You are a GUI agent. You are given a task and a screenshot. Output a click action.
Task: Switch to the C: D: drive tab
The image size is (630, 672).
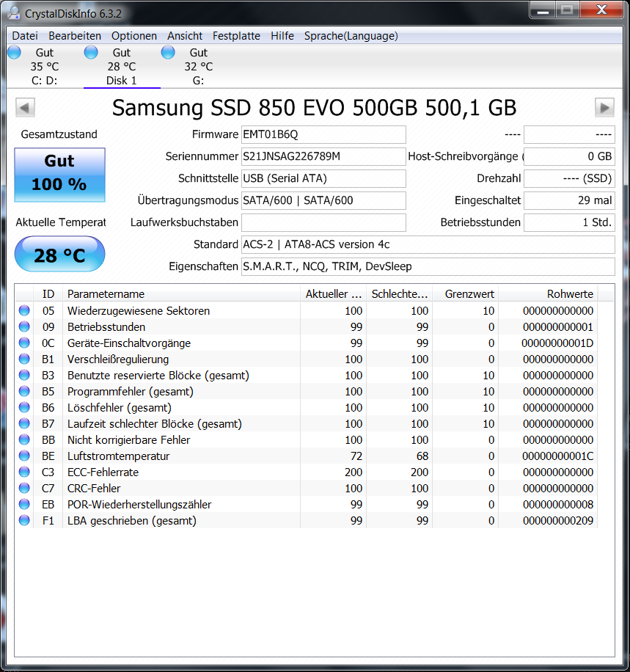(x=45, y=67)
